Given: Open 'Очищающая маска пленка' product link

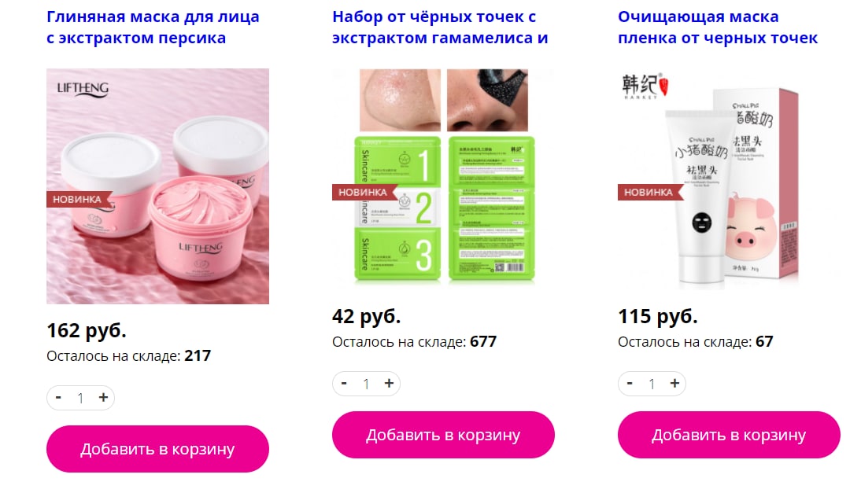Looking at the screenshot, I should 718,28.
